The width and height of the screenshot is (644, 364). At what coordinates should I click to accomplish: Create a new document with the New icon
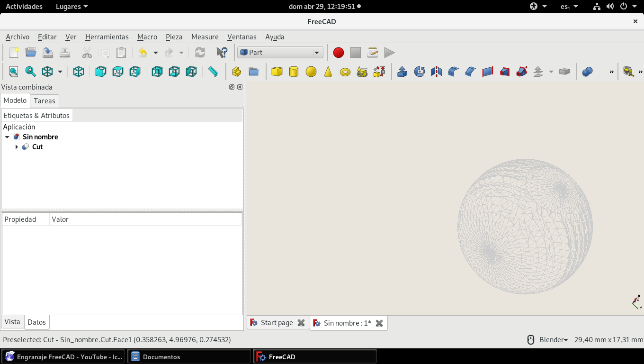tap(14, 53)
